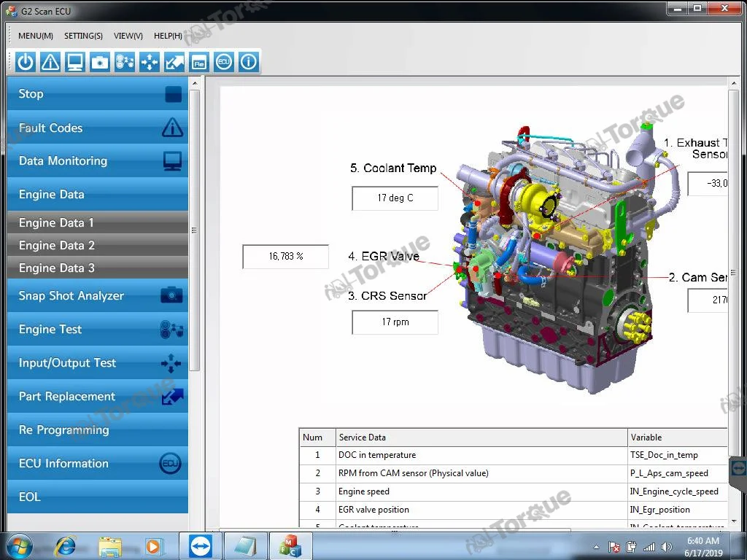
Task: Click the main panel scroll down arrow
Action: (733, 521)
